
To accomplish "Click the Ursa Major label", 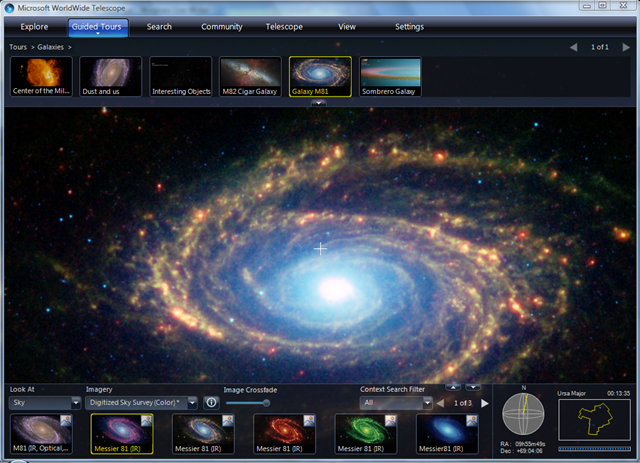I will pos(571,393).
